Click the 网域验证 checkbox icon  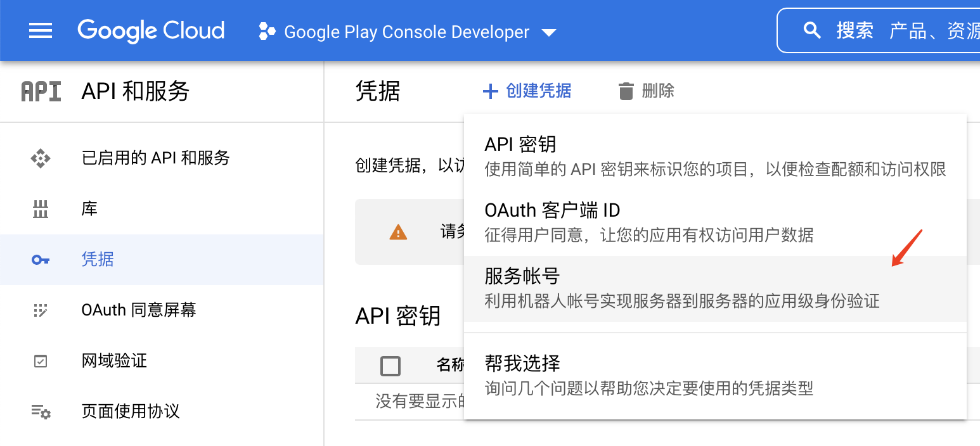pos(41,361)
